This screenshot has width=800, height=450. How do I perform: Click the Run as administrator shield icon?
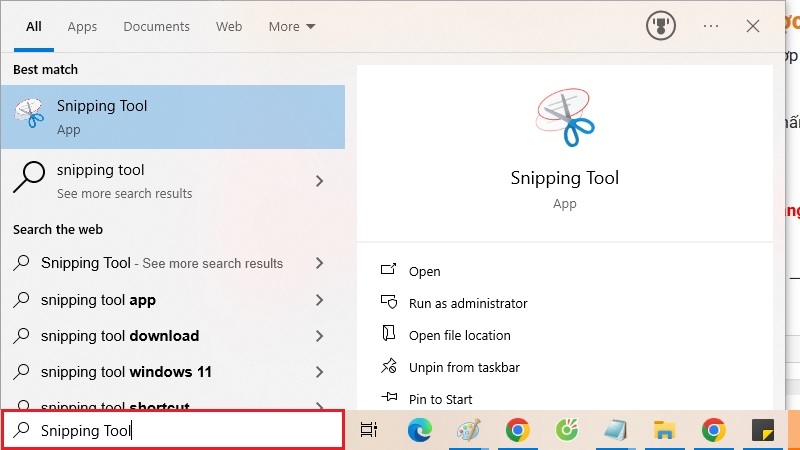point(389,302)
